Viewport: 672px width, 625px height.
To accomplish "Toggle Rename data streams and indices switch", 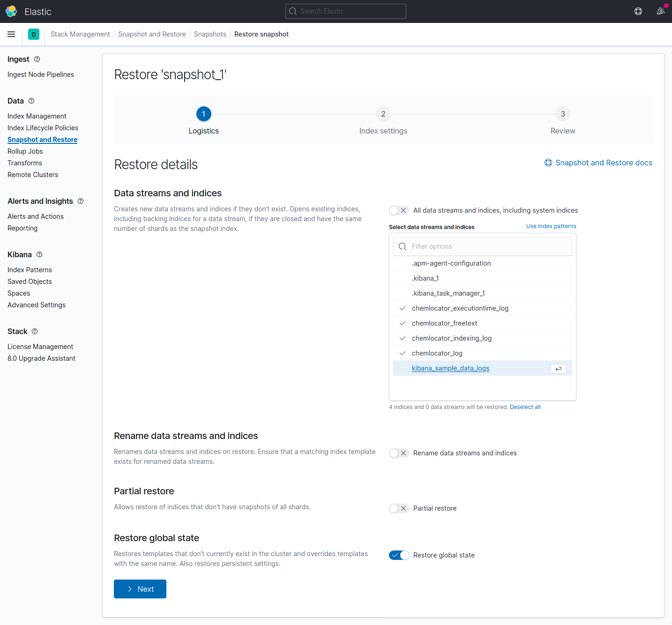I will click(399, 453).
